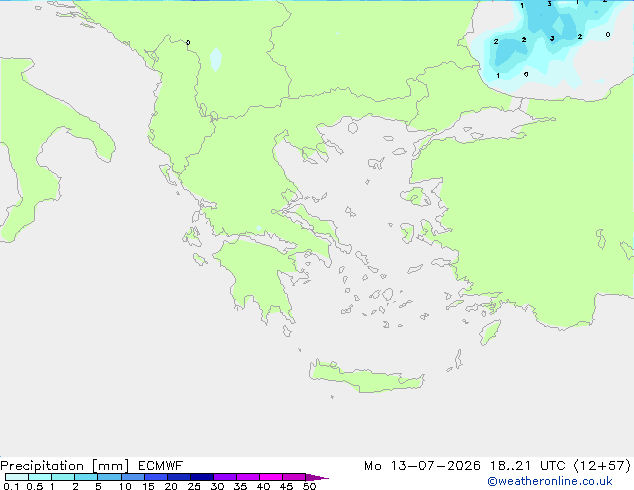Click the 30–35 mm purple legend swatch

225,477
